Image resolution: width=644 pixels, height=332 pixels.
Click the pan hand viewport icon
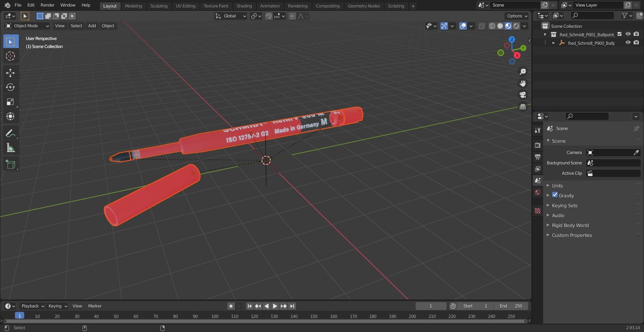(522, 83)
